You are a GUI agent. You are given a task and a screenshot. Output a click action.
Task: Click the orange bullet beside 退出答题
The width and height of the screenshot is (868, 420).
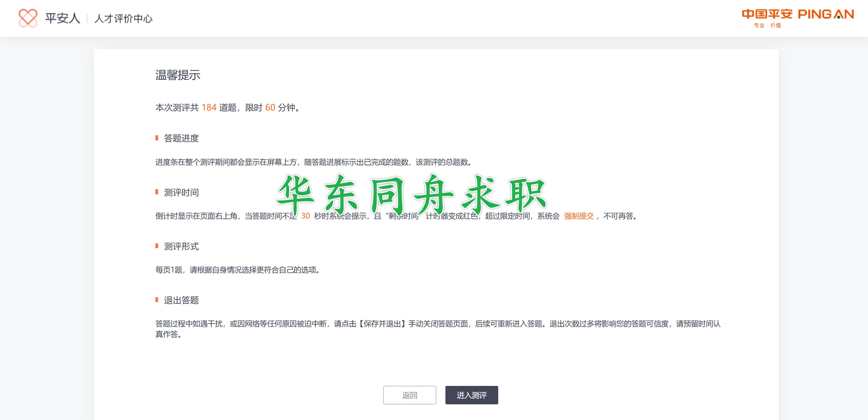[157, 300]
